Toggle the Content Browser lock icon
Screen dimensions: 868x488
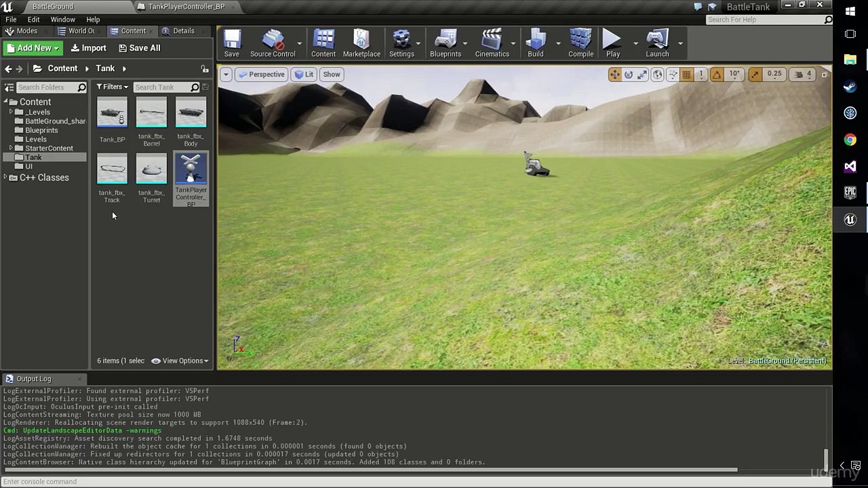pos(205,69)
